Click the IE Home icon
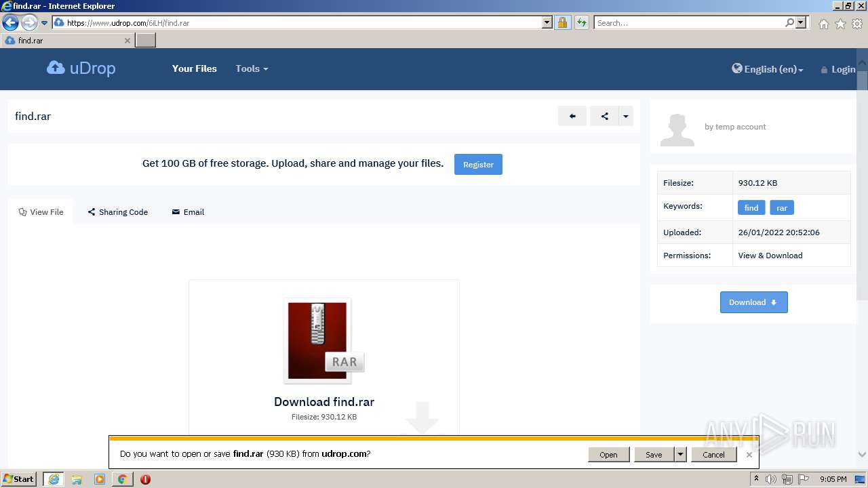 click(823, 24)
